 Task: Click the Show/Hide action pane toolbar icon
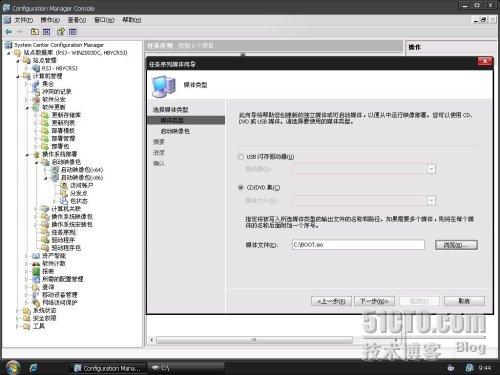[x=73, y=32]
